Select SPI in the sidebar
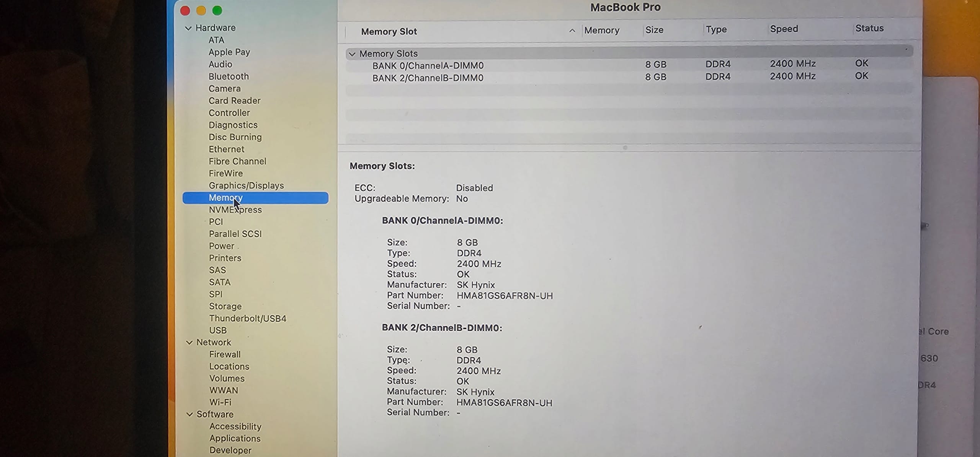The height and width of the screenshot is (457, 980). (x=216, y=294)
